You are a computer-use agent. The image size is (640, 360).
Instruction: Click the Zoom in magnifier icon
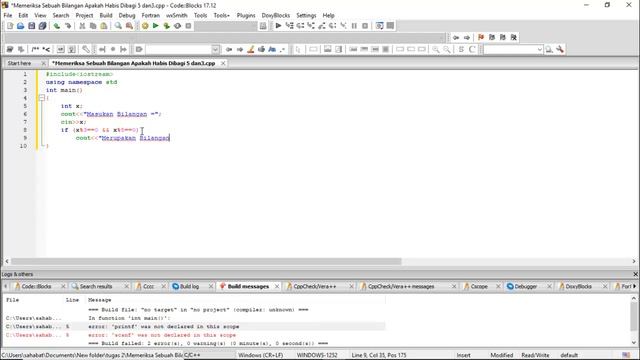tap(436, 49)
